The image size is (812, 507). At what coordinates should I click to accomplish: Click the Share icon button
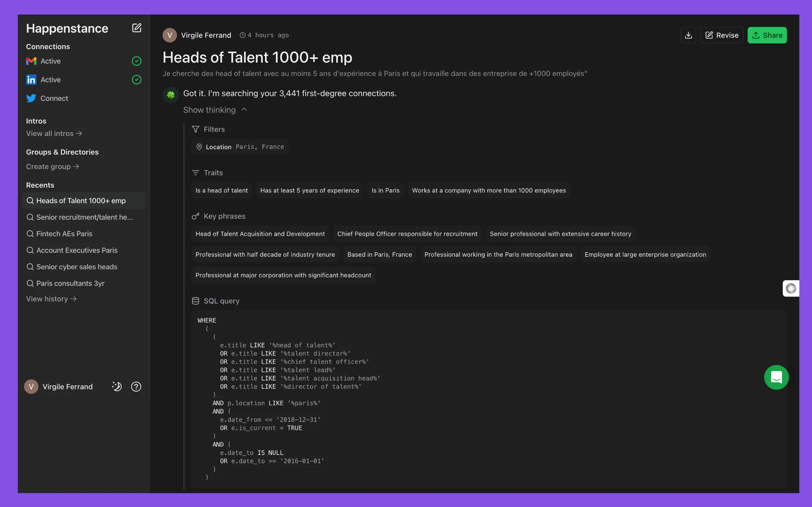click(x=767, y=35)
